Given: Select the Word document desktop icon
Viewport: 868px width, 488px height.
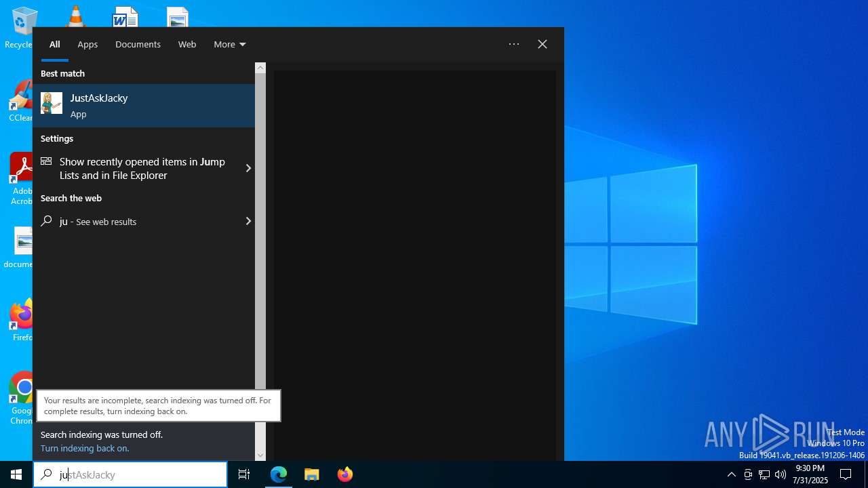Looking at the screenshot, I should [125, 16].
